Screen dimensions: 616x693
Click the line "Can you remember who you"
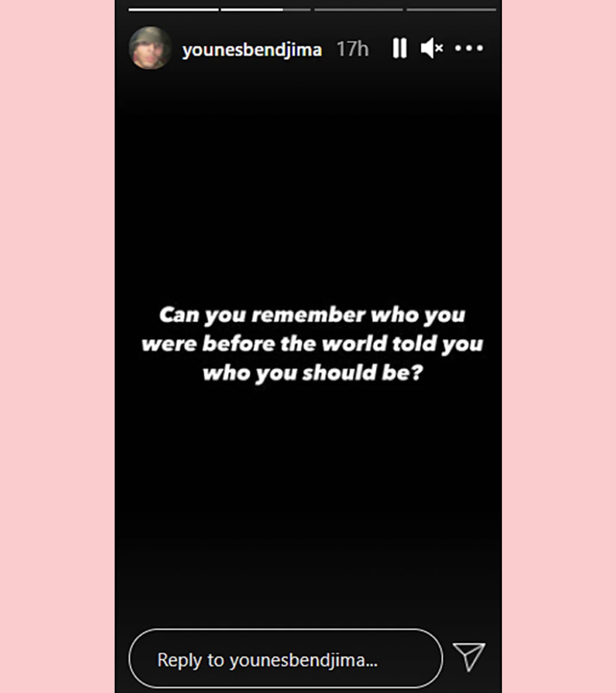click(312, 315)
